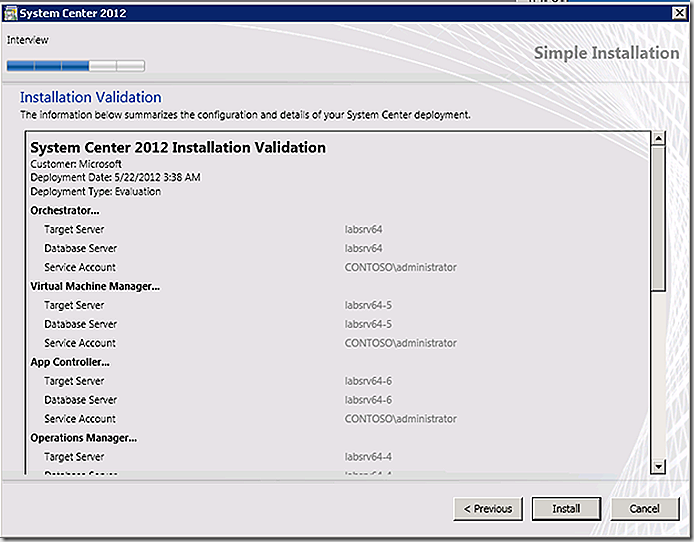Click the Operations Manager section heading
694x542 pixels.
[84, 438]
